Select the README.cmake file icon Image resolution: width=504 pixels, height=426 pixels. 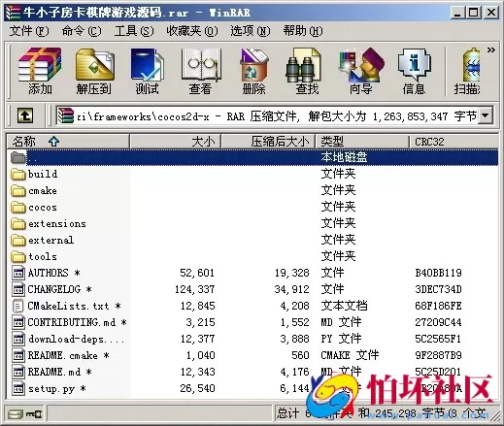18,355
